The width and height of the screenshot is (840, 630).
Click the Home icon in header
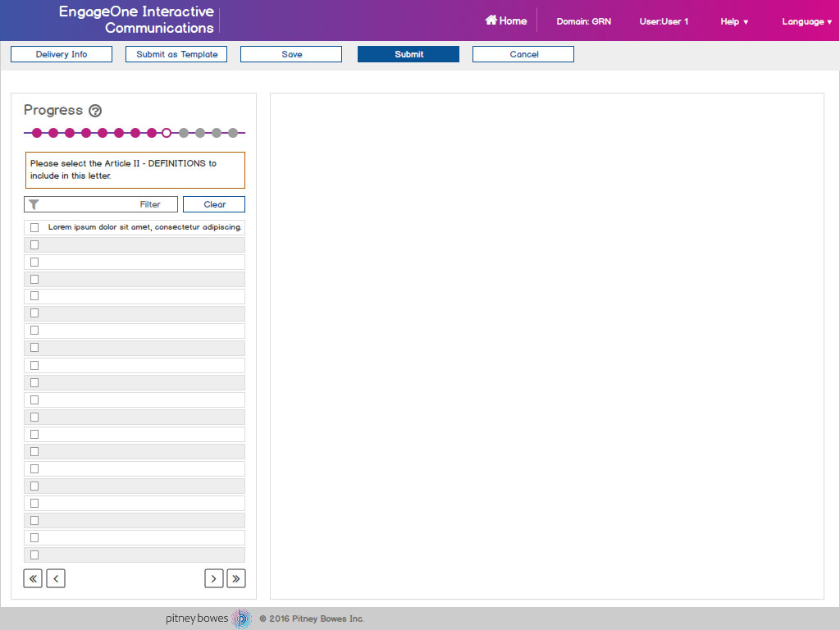point(491,21)
